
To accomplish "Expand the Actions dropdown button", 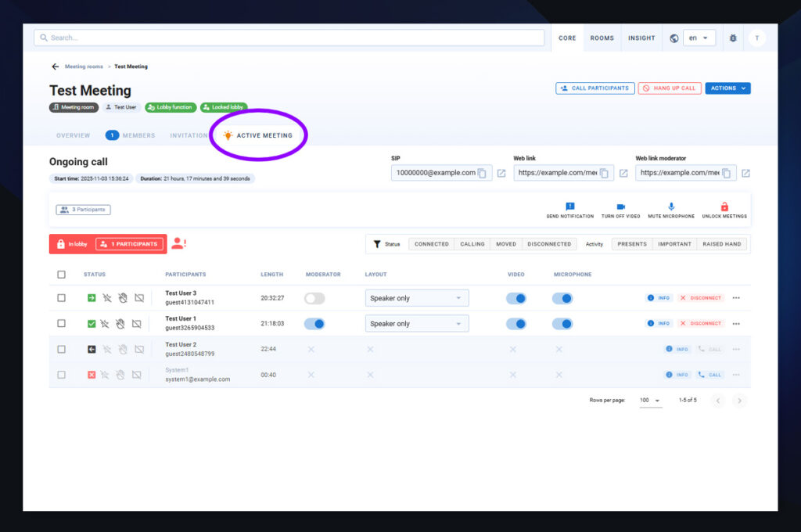I will 727,88.
